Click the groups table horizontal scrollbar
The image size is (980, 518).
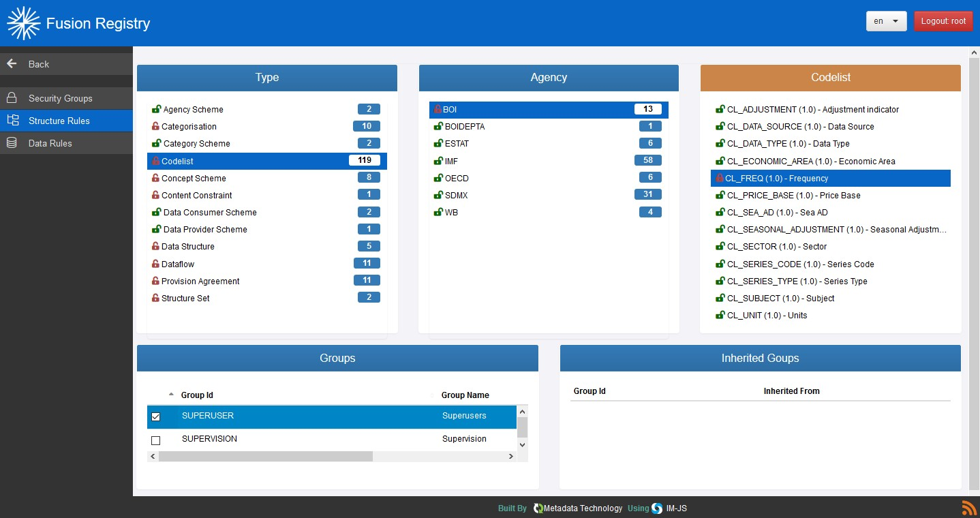tap(266, 456)
